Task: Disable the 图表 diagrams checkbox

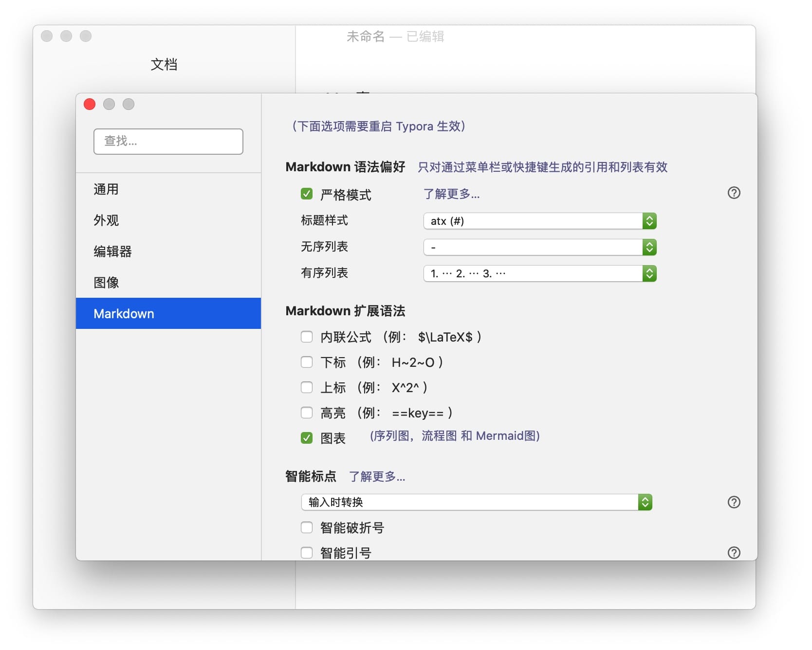Action: [x=307, y=438]
